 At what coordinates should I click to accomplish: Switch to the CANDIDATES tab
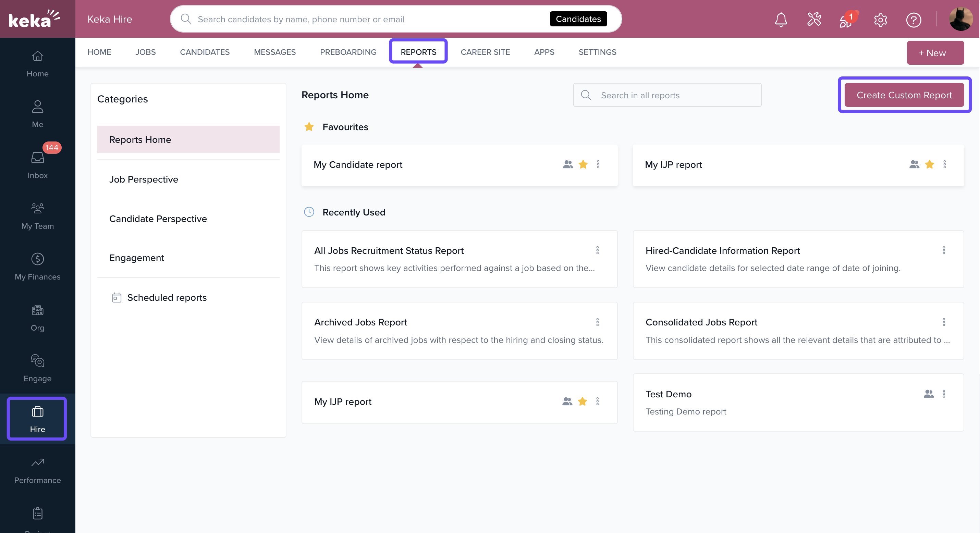click(205, 52)
